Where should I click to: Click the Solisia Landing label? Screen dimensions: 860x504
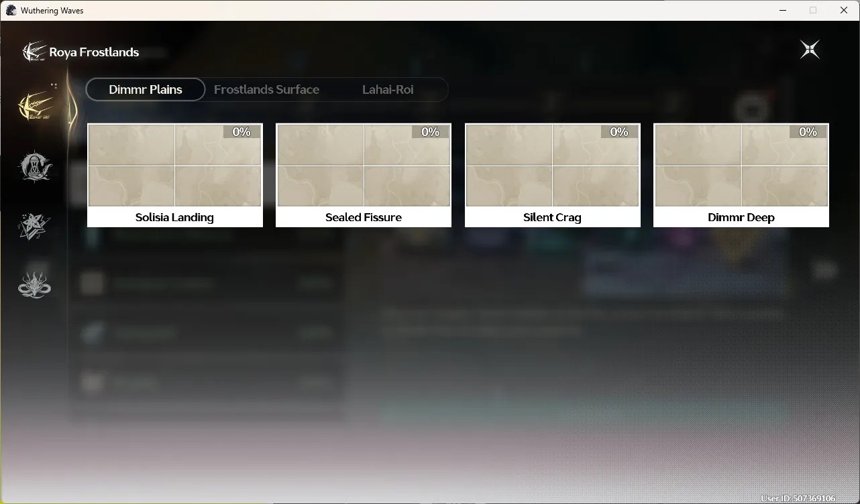click(x=174, y=217)
